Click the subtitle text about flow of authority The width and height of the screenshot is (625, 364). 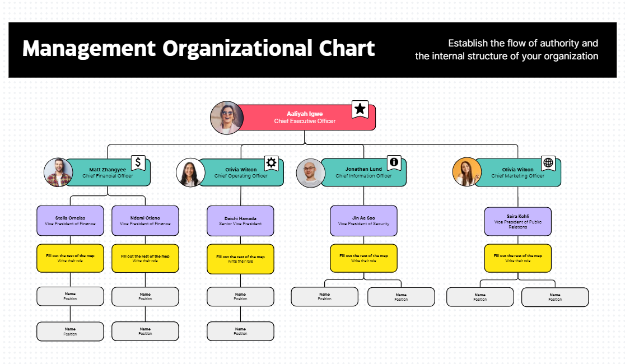tap(506, 49)
